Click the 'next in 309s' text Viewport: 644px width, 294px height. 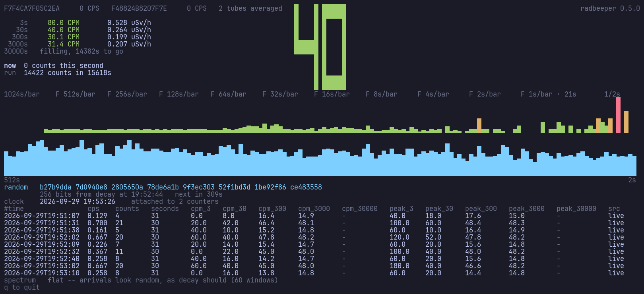click(x=199, y=194)
